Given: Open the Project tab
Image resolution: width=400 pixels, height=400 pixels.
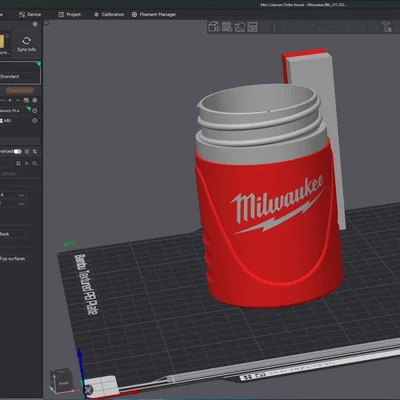Looking at the screenshot, I should pyautogui.click(x=69, y=14).
